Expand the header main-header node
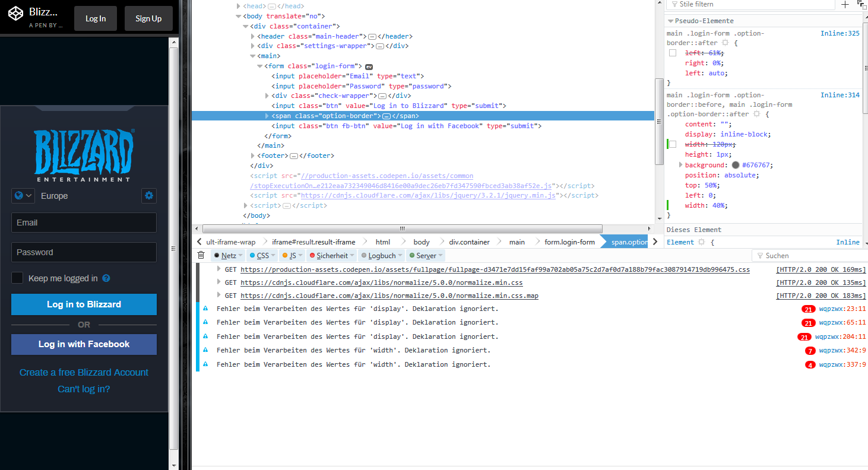The width and height of the screenshot is (868, 470). 252,36
